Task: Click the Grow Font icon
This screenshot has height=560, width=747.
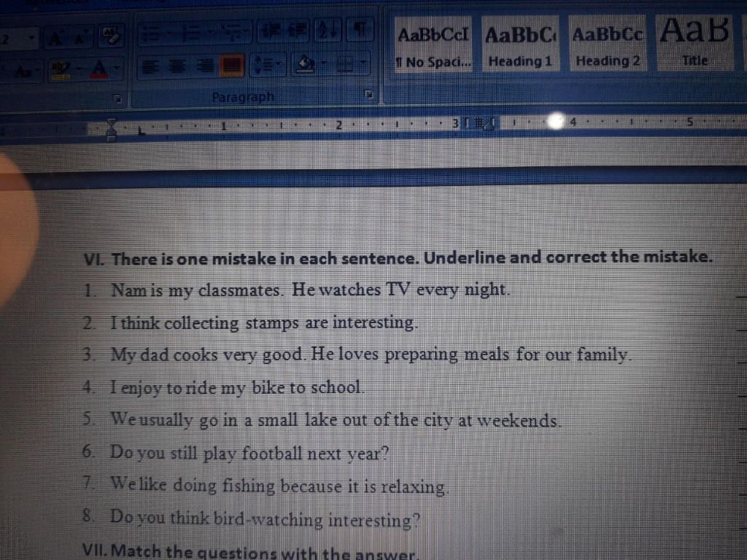Action: tap(55, 39)
